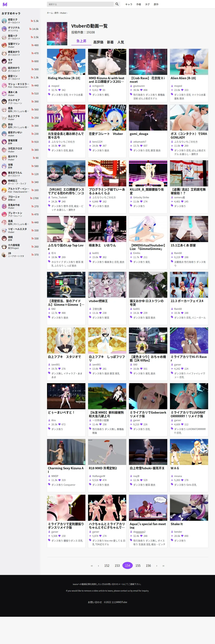Focus the 検索する search field
This screenshot has width=215, height=644.
[80, 4]
